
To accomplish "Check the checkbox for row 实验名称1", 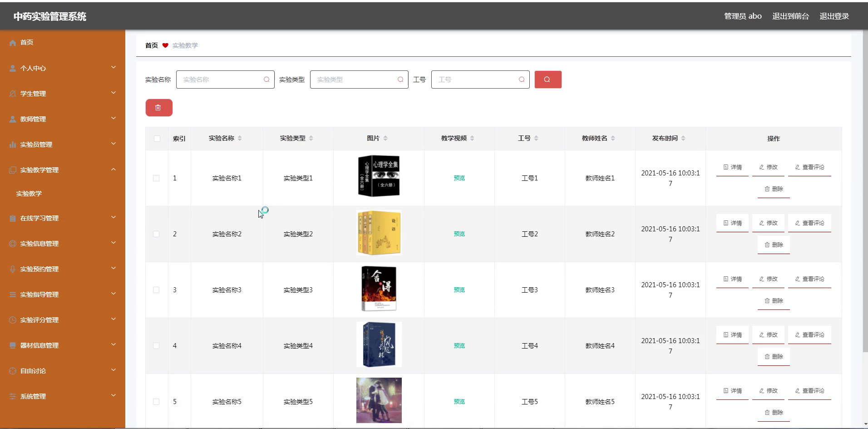I will point(156,178).
